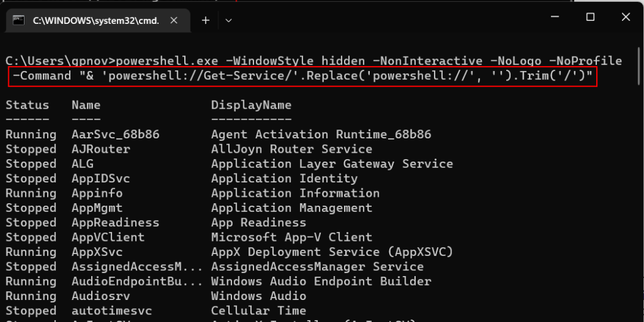Click the AJRouter service entry
The width and height of the screenshot is (644, 322).
101,149
